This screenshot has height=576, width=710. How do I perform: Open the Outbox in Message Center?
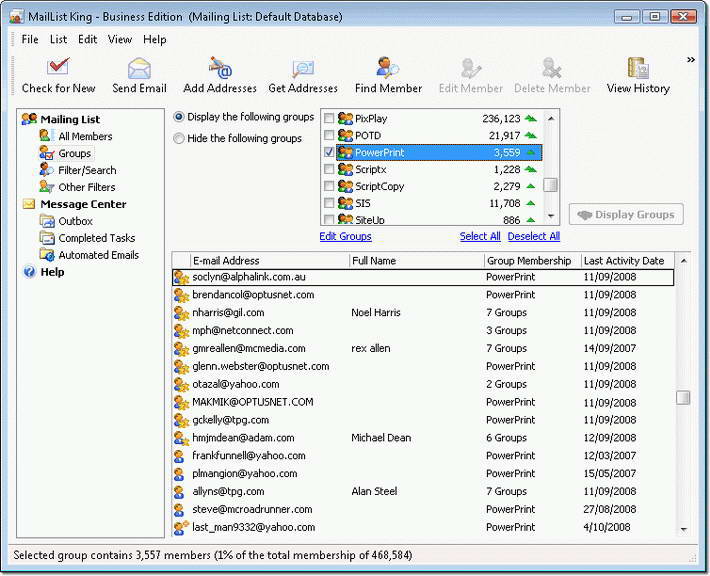pyautogui.click(x=75, y=221)
